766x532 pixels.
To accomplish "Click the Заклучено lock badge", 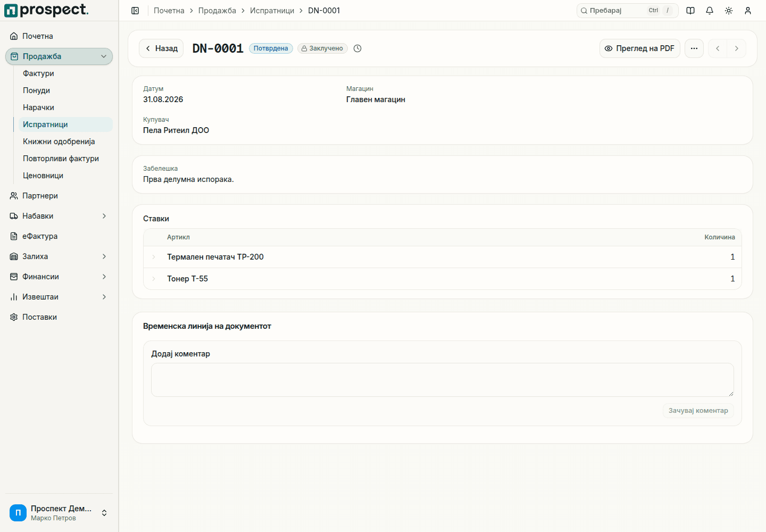I will click(x=322, y=48).
